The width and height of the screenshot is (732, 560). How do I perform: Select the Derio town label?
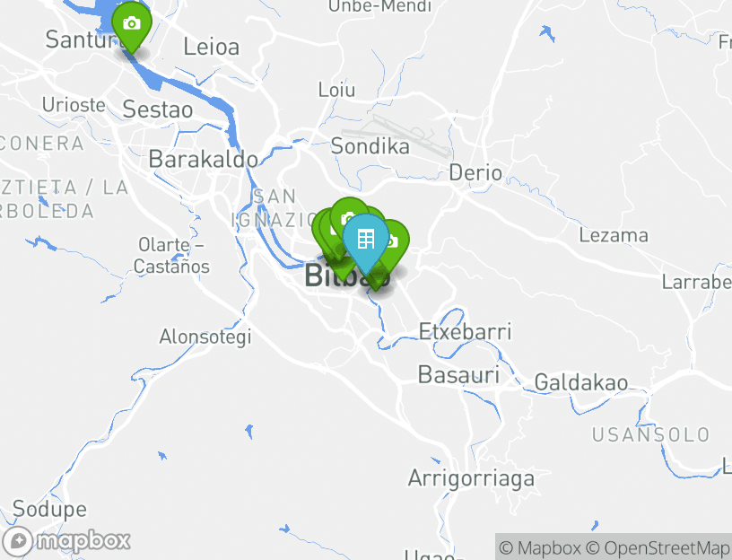point(475,172)
